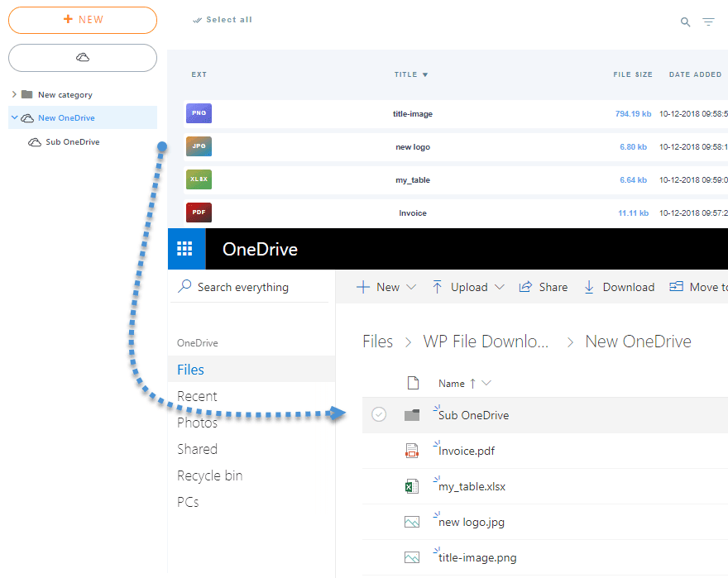Viewport: 728px width, 578px height.
Task: Click the my_table.xlsx Excel icon
Action: 412,486
